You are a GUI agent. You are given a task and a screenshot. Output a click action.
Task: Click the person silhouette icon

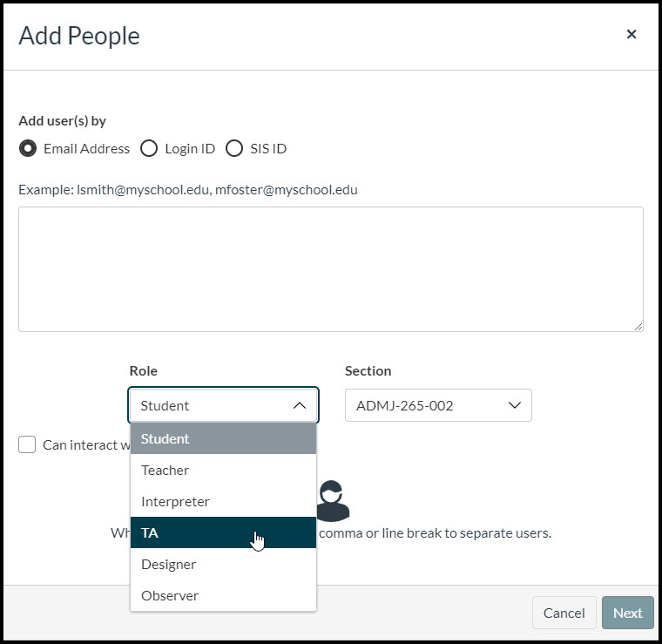click(332, 501)
